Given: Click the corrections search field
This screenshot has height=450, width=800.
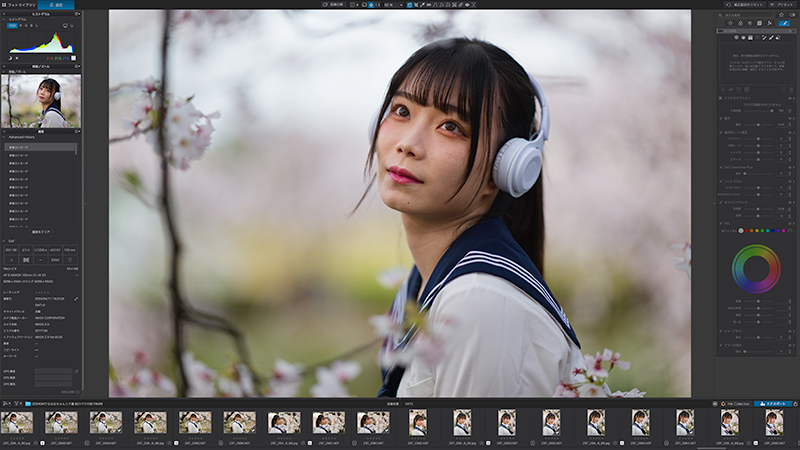Looking at the screenshot, I should pos(745,15).
